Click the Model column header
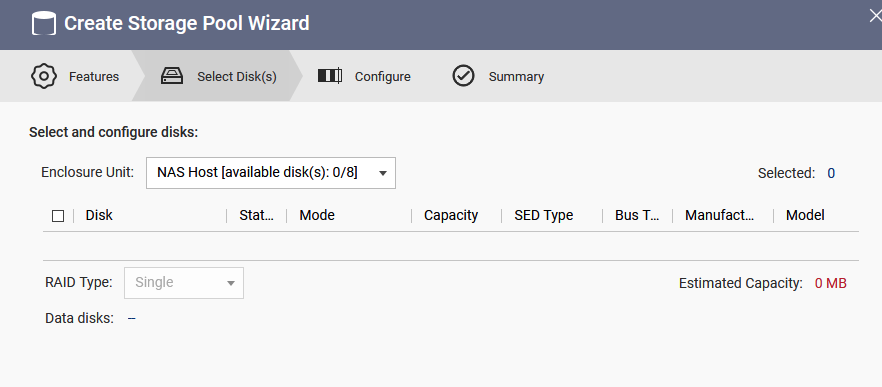The height and width of the screenshot is (387, 882). (x=805, y=215)
